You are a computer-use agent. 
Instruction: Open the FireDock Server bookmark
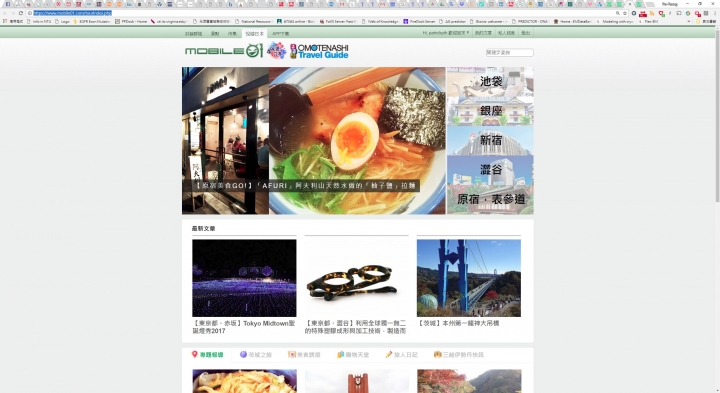click(x=419, y=21)
